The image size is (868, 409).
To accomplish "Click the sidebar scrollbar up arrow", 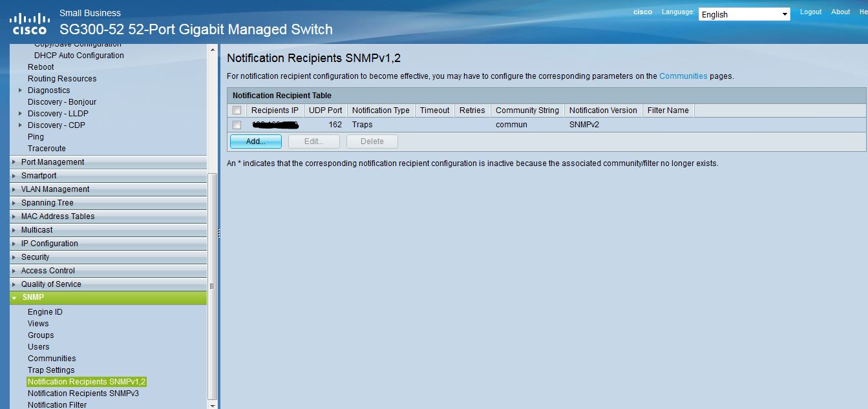I will point(212,49).
